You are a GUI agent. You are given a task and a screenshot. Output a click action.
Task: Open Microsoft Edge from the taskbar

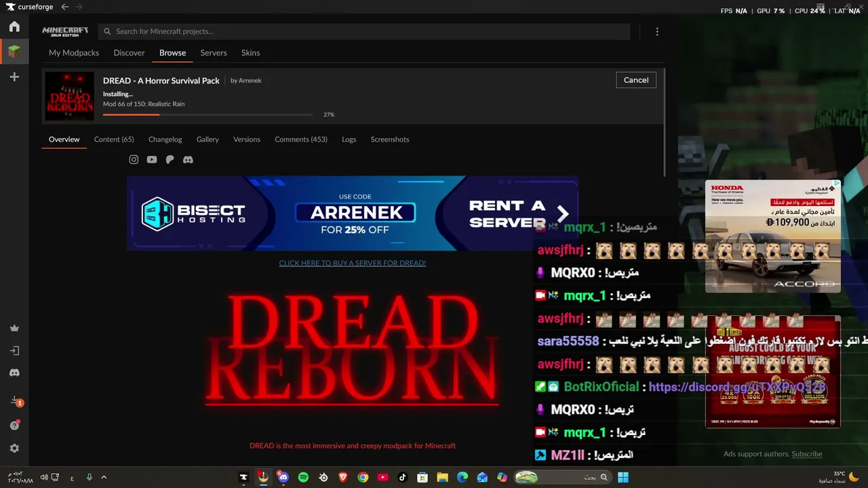pos(462,477)
